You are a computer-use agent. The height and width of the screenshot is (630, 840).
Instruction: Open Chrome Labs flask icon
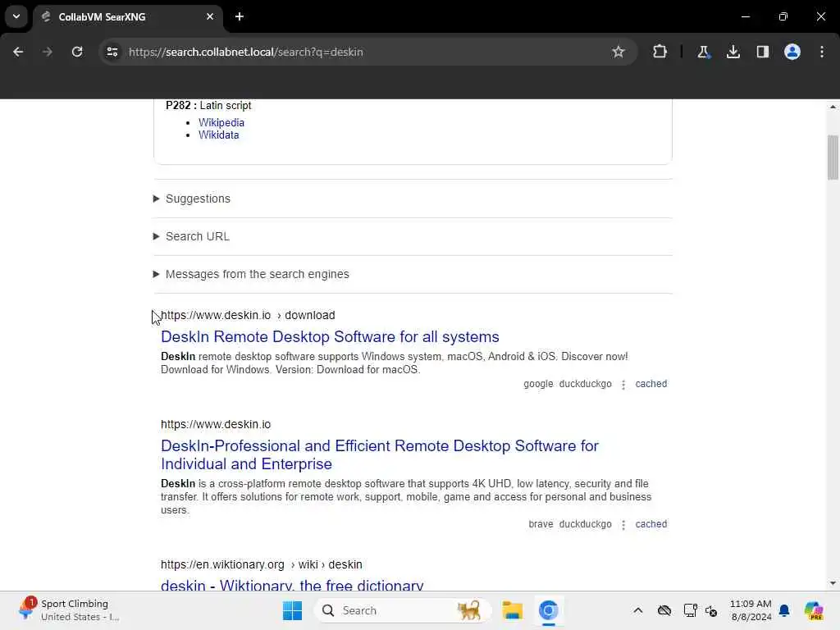(703, 52)
